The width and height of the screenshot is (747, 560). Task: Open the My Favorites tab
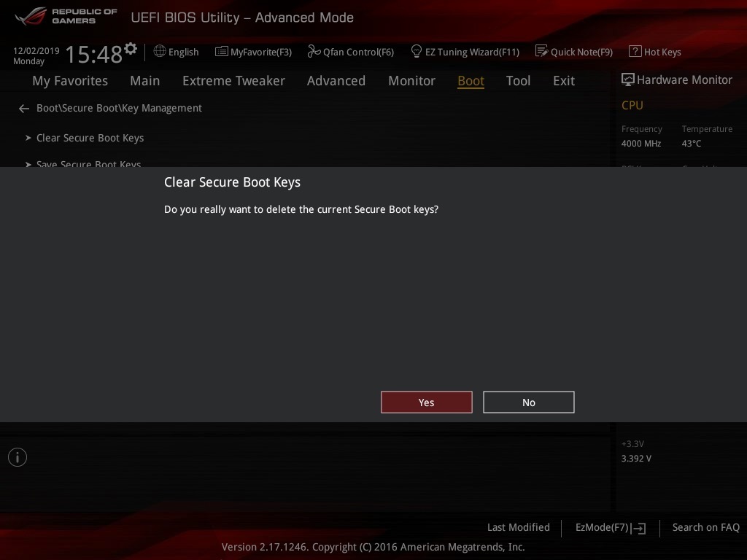[70, 81]
